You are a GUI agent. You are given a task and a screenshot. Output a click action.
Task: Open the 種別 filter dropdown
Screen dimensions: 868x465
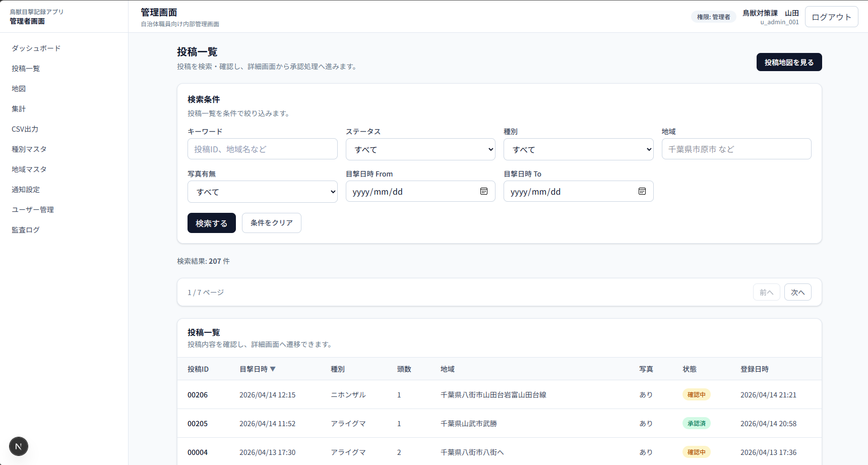pos(578,150)
